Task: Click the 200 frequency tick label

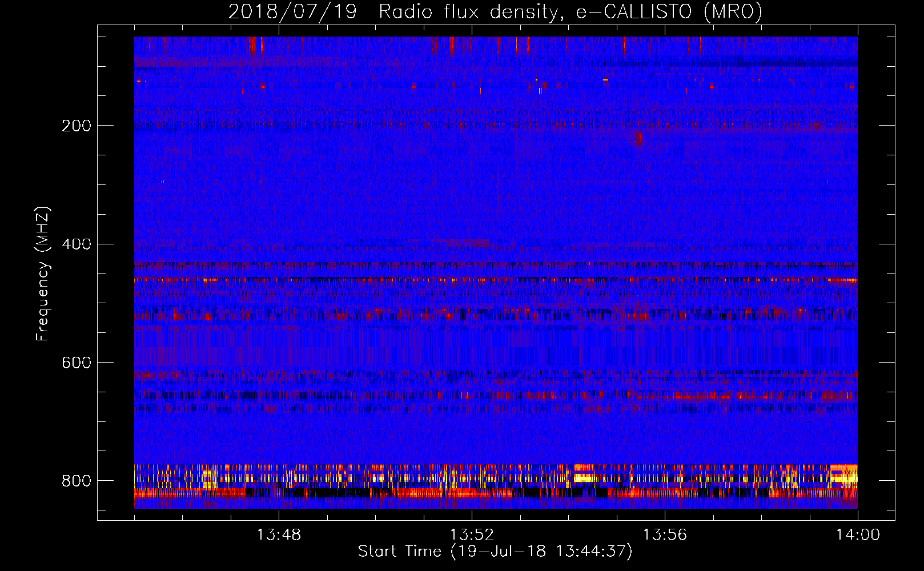Action: point(77,126)
